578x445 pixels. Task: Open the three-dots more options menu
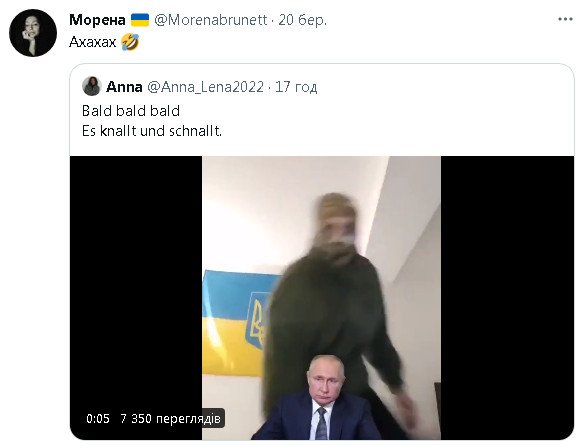click(x=565, y=19)
